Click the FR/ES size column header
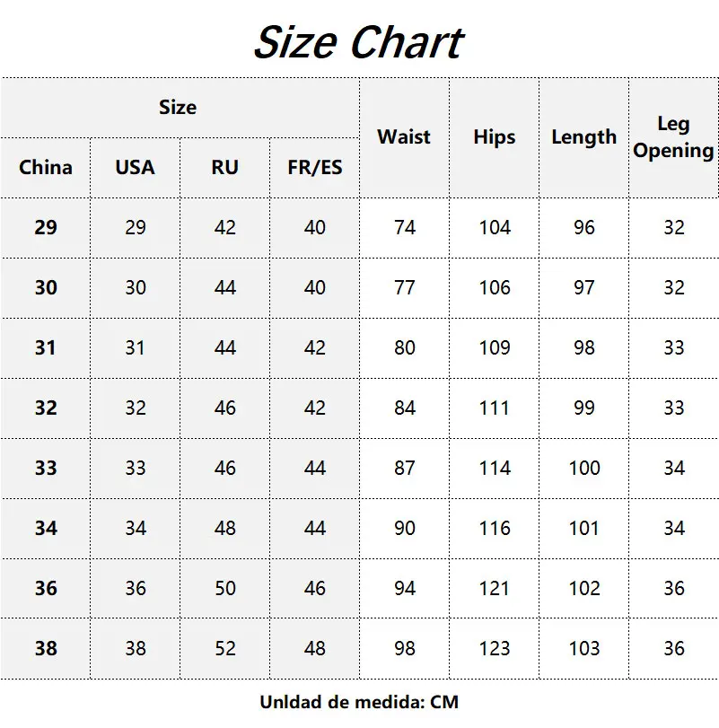Viewport: 719px width, 728px height. click(x=314, y=167)
